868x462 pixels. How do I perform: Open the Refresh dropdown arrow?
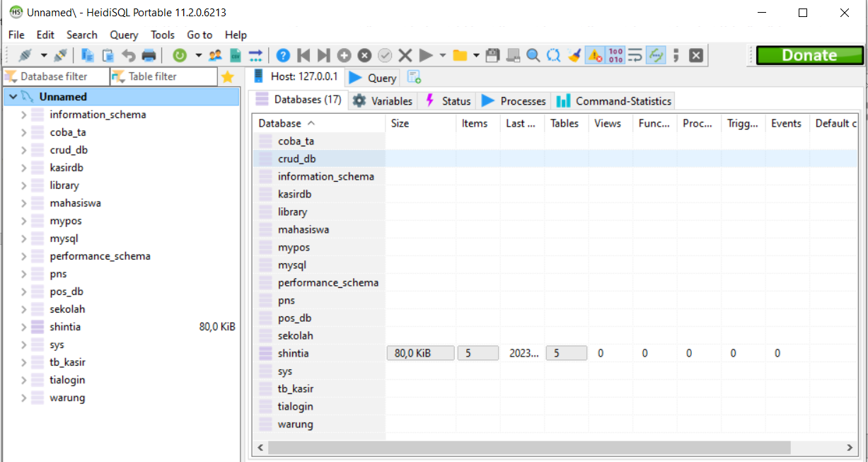198,55
